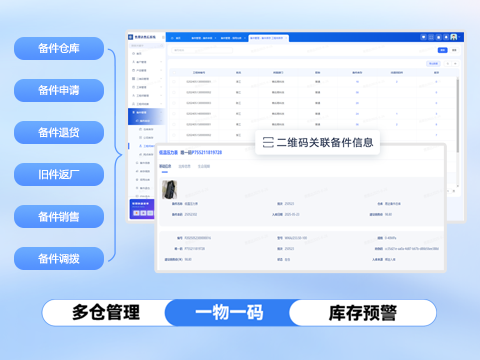
Task: Click the filter input above the table
Action: tap(202, 50)
